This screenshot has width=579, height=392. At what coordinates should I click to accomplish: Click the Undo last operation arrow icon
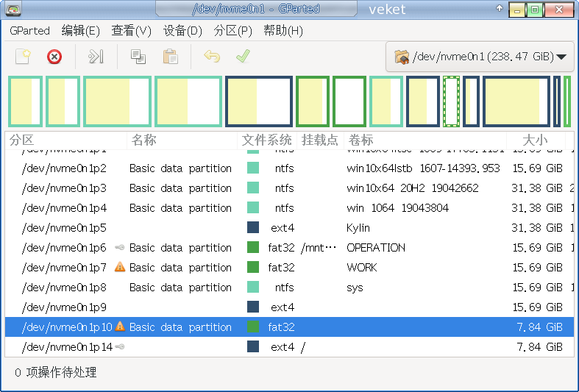(212, 57)
